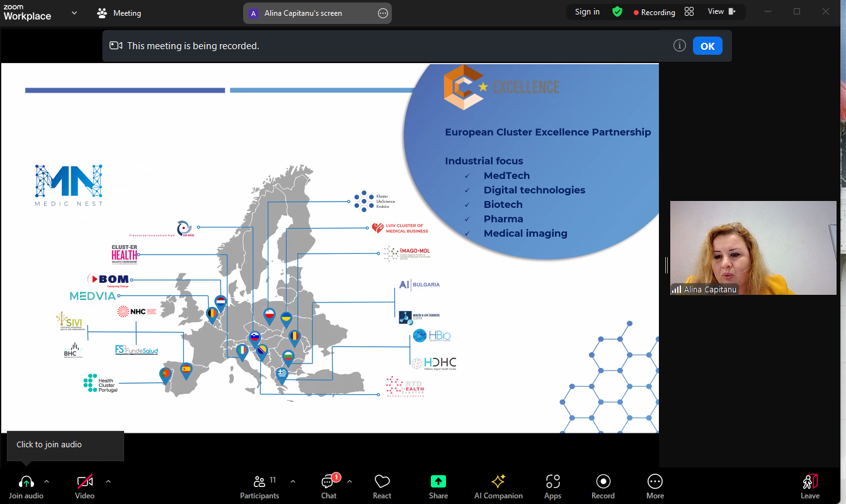Screen dimensions: 846x504
Task: Expand the Participants options chevron
Action: click(x=292, y=481)
